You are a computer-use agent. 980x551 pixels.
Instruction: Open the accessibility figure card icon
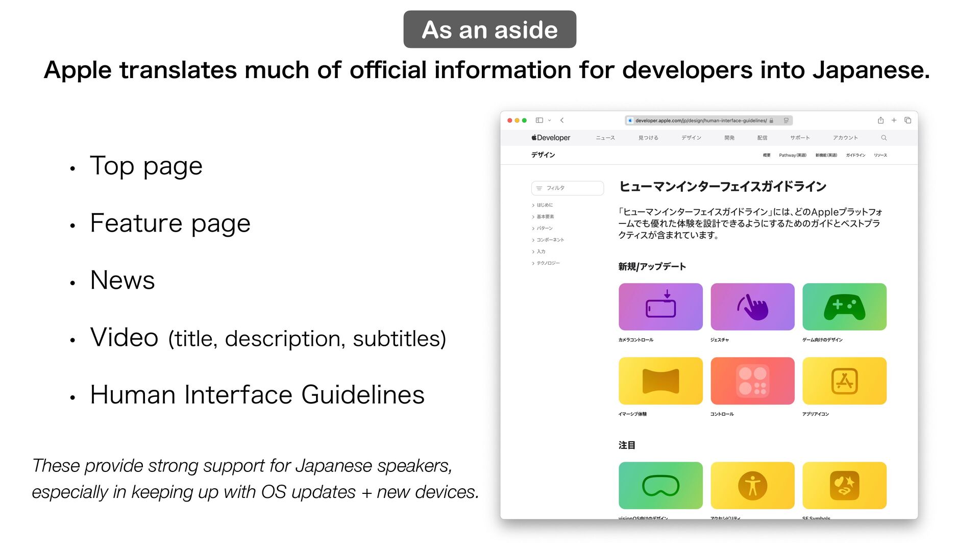tap(752, 485)
